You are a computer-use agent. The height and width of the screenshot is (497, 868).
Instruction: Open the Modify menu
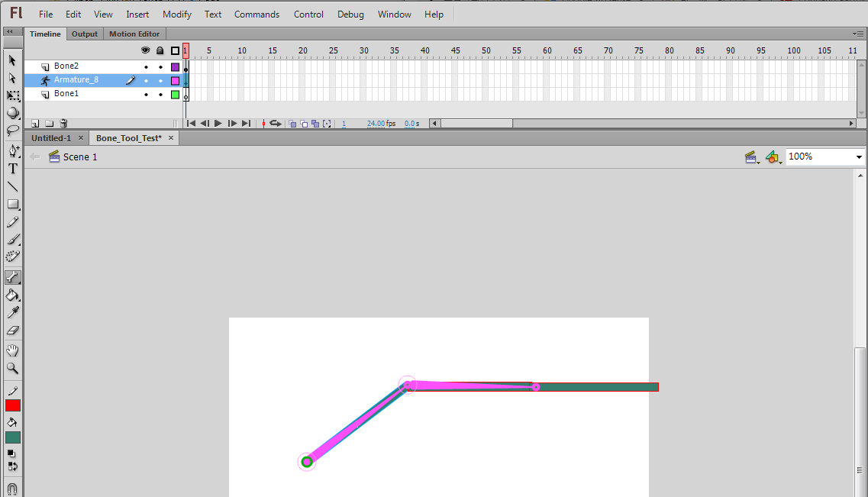pos(177,15)
